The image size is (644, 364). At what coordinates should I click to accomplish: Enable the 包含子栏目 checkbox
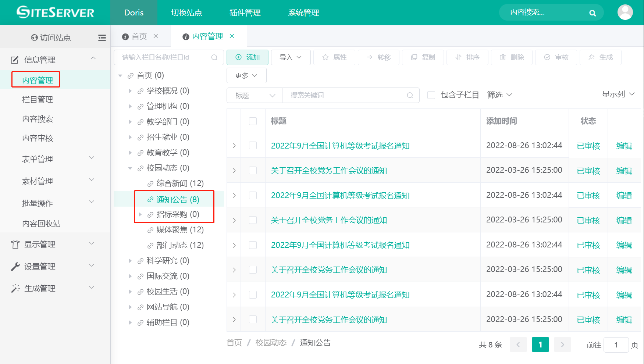pyautogui.click(x=431, y=95)
